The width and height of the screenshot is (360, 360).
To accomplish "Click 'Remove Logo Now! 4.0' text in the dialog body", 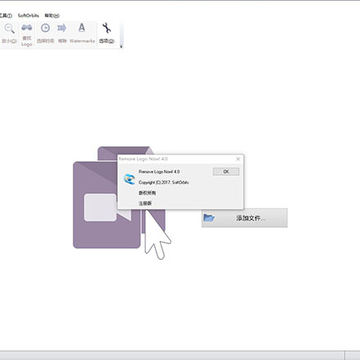I will (159, 172).
